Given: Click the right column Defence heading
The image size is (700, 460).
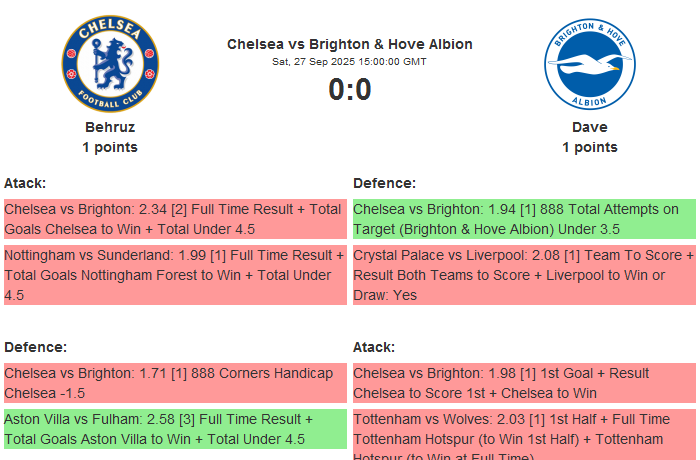Looking at the screenshot, I should (x=384, y=183).
